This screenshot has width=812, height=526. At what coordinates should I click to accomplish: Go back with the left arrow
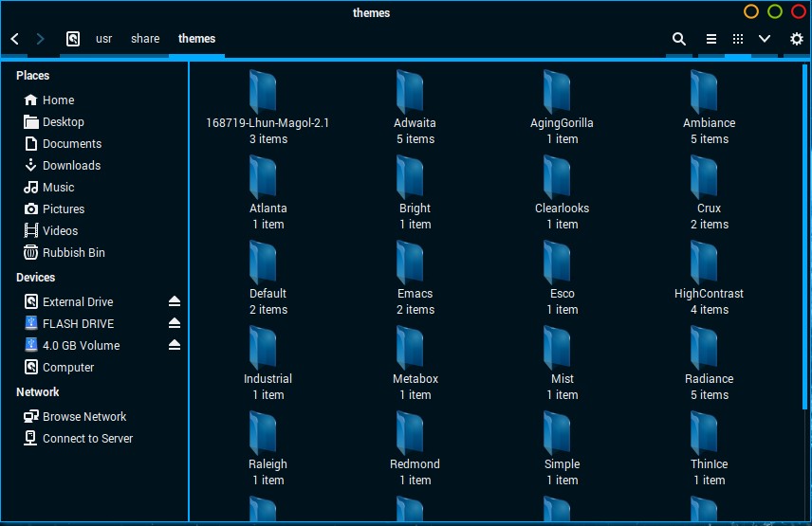15,39
